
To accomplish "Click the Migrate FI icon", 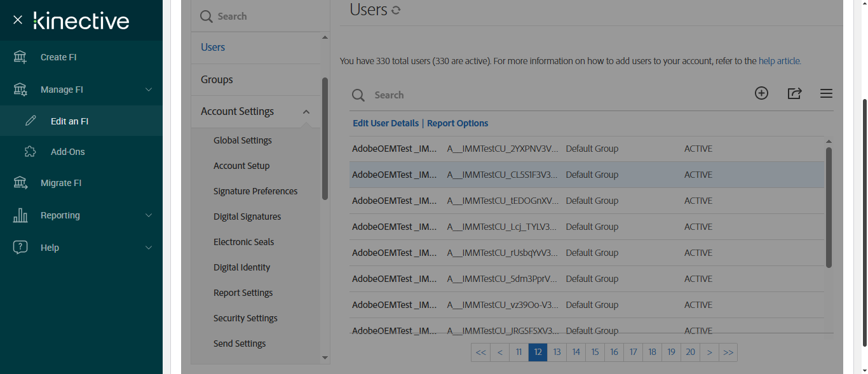I will pyautogui.click(x=20, y=183).
